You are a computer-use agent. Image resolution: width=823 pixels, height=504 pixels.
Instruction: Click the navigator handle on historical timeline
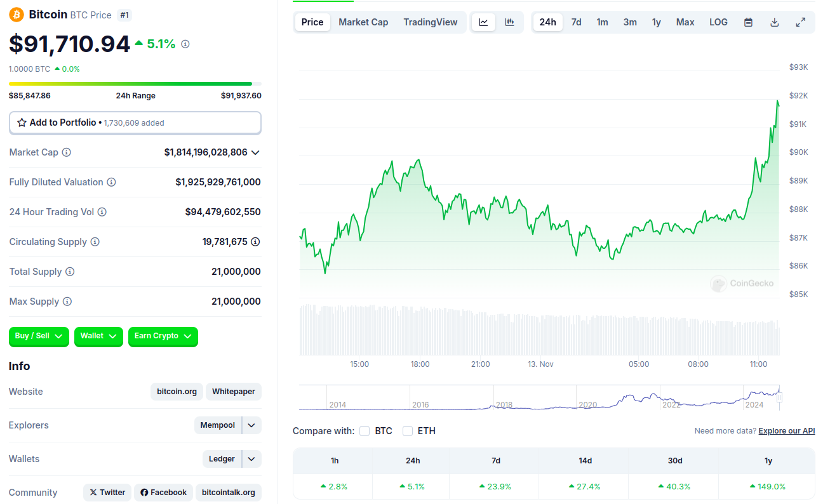point(779,397)
